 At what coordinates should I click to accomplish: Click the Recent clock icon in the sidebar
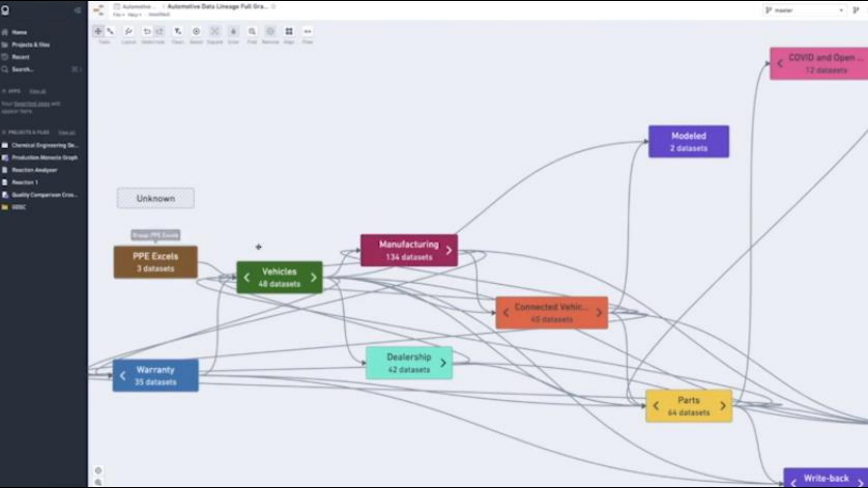[x=5, y=57]
